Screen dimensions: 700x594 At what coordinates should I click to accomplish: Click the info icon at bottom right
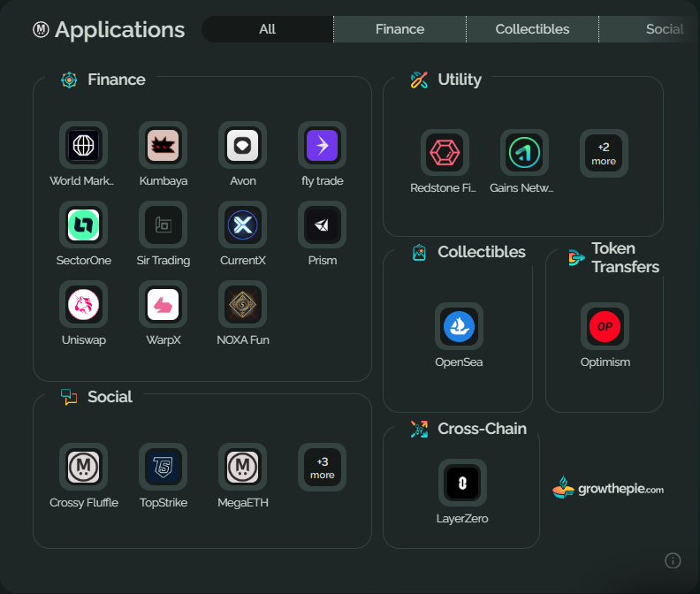(673, 560)
